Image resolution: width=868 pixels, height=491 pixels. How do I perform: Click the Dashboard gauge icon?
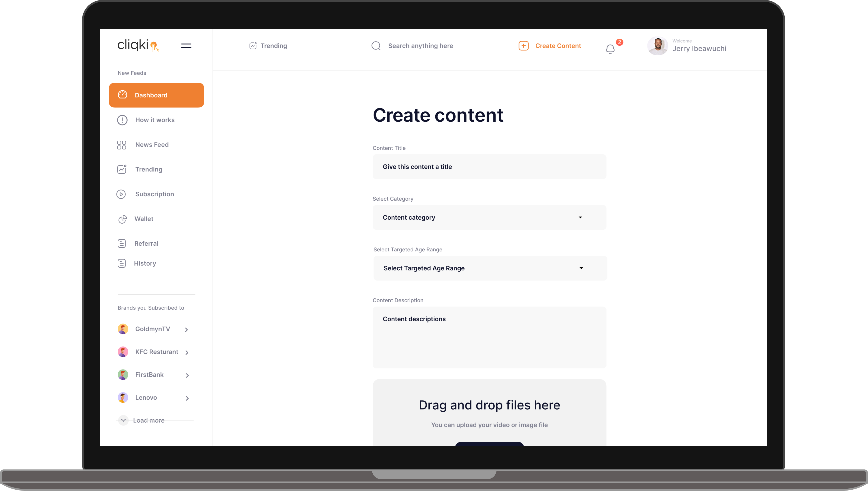(x=122, y=95)
